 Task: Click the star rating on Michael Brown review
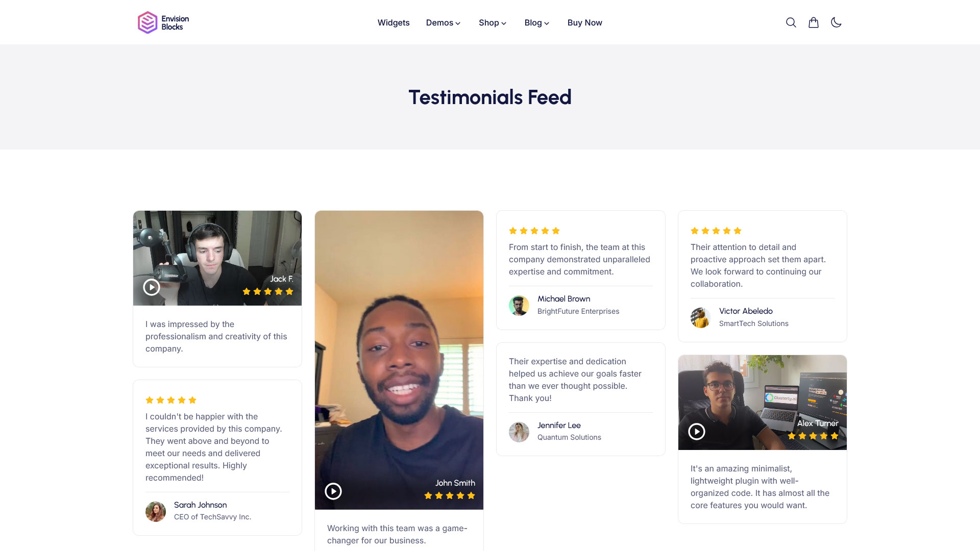(x=533, y=231)
